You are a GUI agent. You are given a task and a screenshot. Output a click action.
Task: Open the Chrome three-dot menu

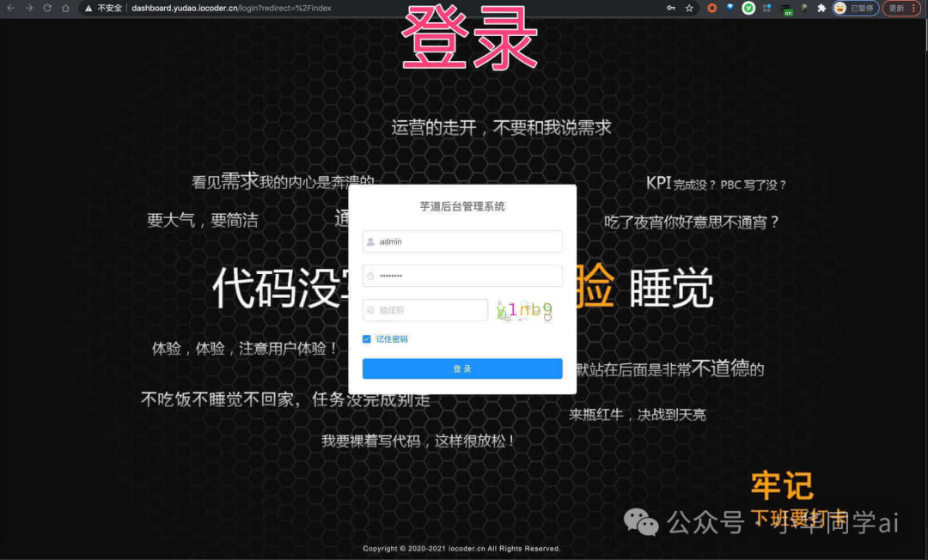pyautogui.click(x=915, y=8)
